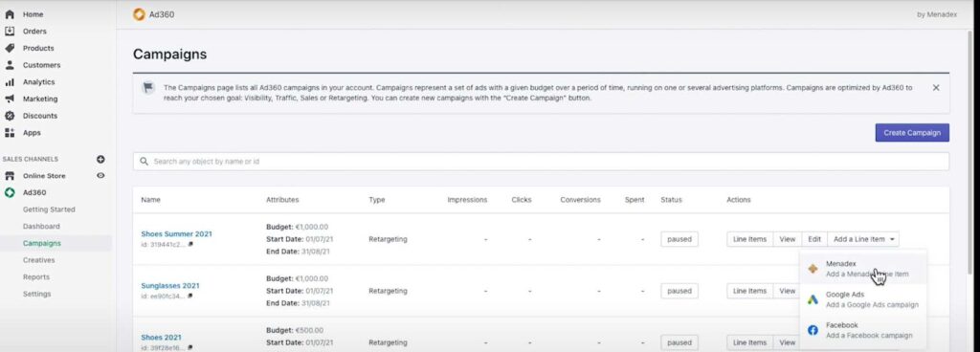
Task: Open the Dashboard page
Action: (41, 227)
